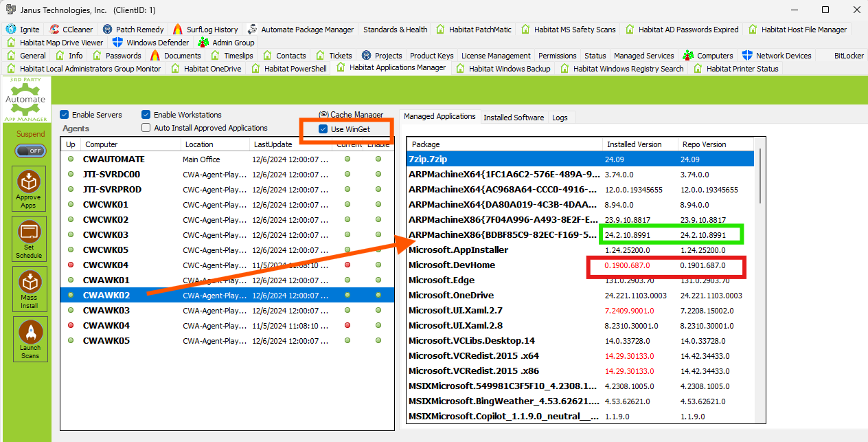
Task: Click the Approve Apps sidebar icon
Action: [x=29, y=188]
